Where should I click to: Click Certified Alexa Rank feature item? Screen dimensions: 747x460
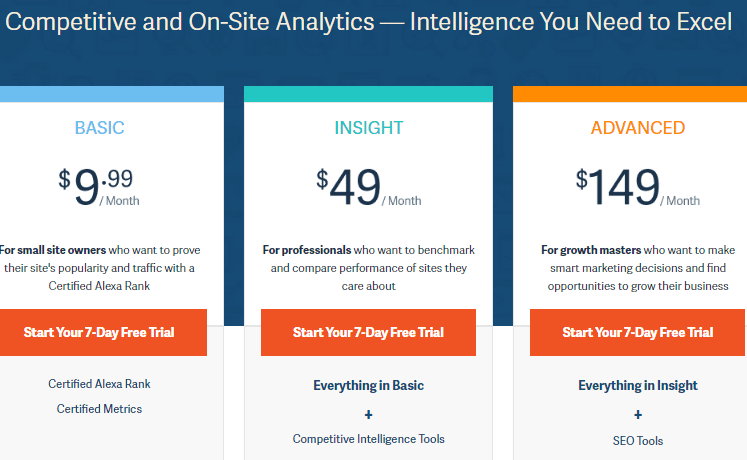tap(99, 384)
